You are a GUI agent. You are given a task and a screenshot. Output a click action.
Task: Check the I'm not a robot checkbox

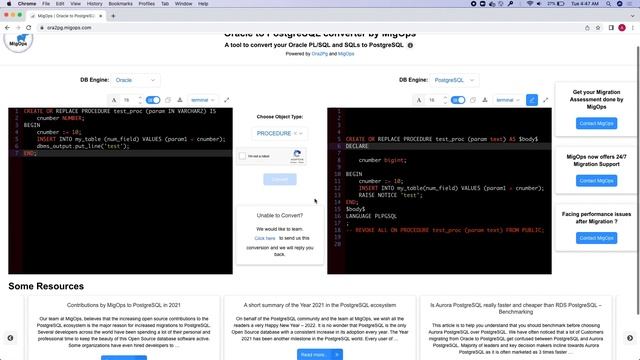242,156
